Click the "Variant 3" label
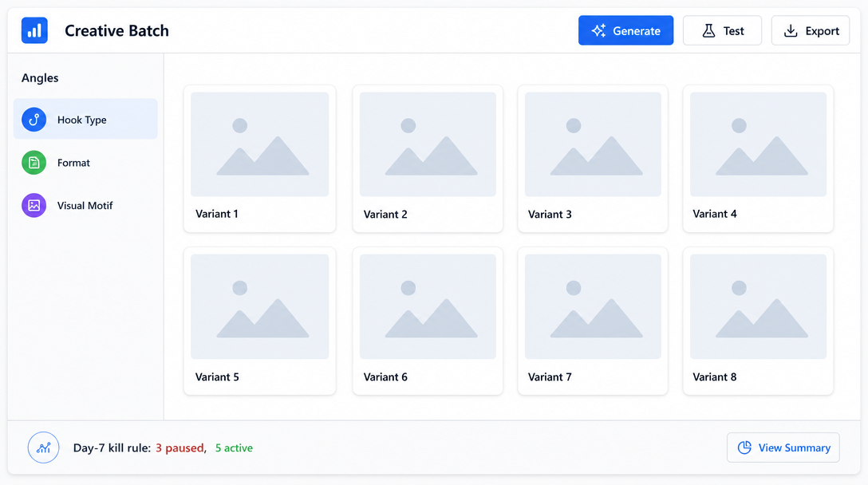The height and width of the screenshot is (485, 868). click(550, 215)
